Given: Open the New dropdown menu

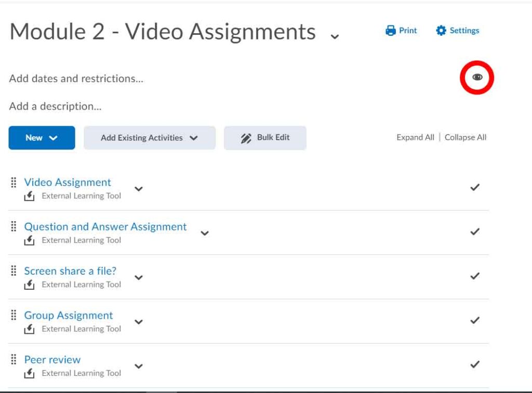Looking at the screenshot, I should click(x=42, y=138).
